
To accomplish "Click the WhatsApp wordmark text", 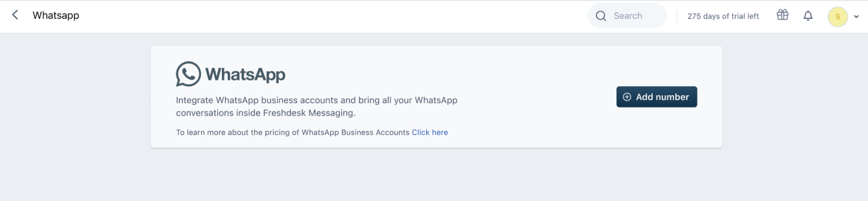I will [x=245, y=75].
